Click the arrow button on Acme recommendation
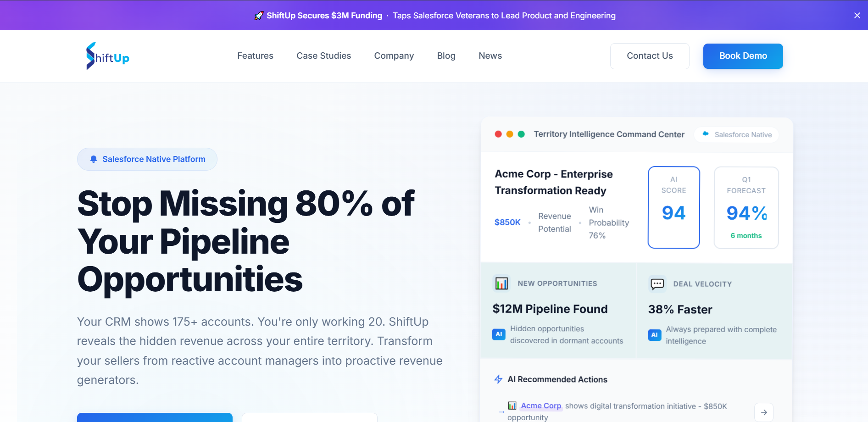The image size is (868, 422). click(x=764, y=412)
